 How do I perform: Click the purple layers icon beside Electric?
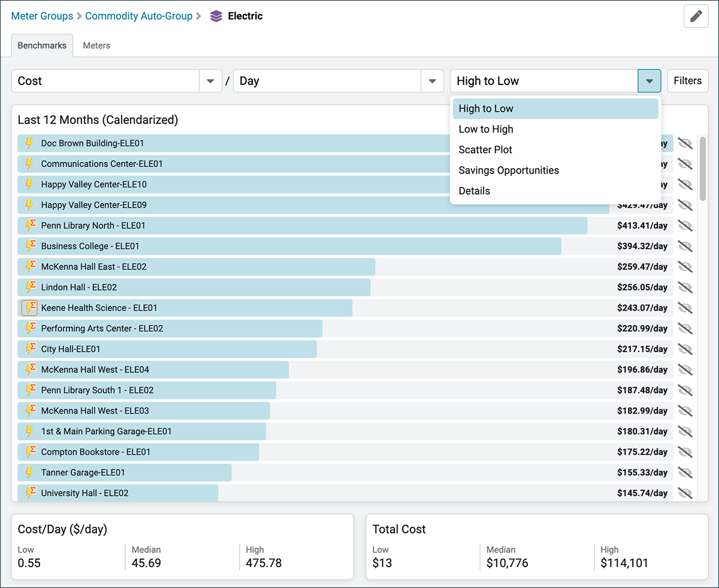pyautogui.click(x=216, y=16)
